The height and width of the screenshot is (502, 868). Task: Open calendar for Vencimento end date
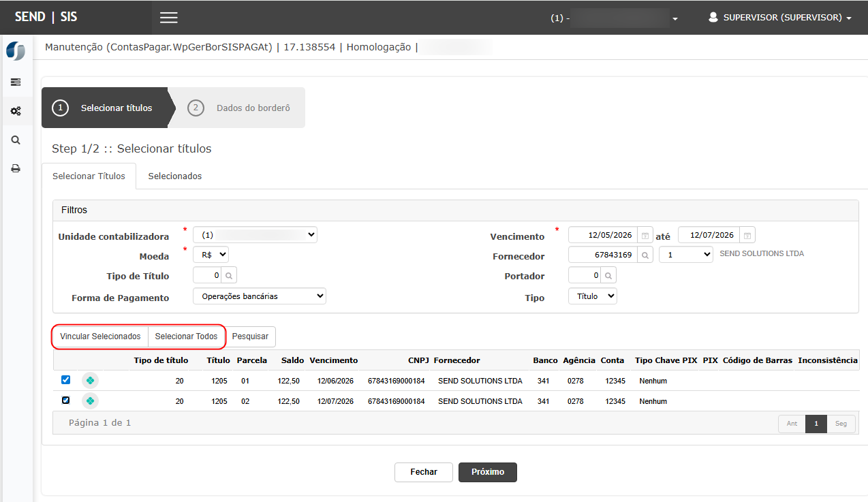[x=747, y=236]
